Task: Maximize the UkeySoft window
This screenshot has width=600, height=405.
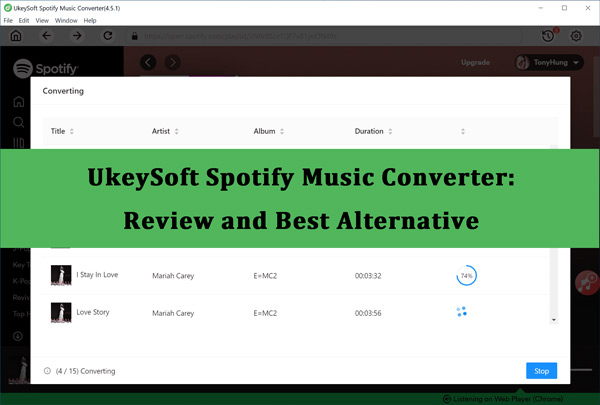Action: (x=564, y=8)
